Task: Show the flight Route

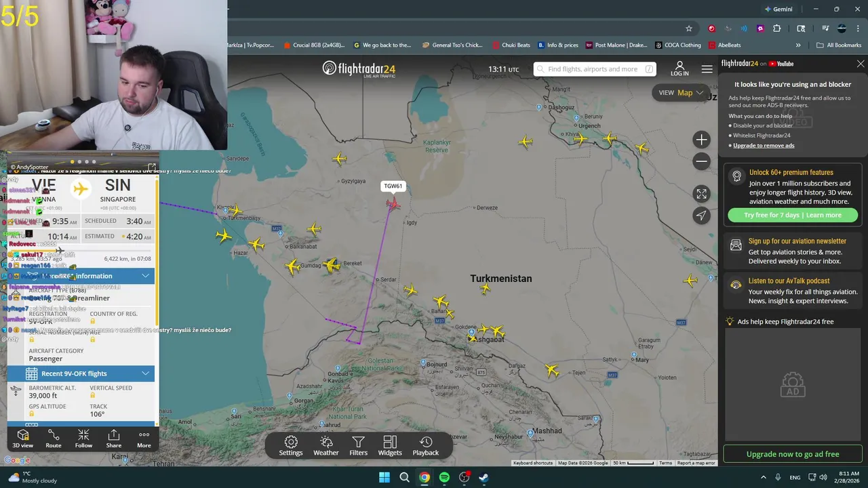Action: coord(54,439)
